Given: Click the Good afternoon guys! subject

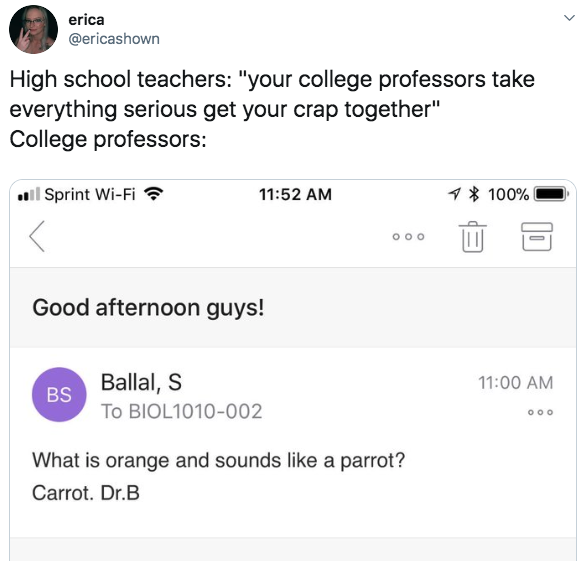Looking at the screenshot, I should (x=148, y=308).
